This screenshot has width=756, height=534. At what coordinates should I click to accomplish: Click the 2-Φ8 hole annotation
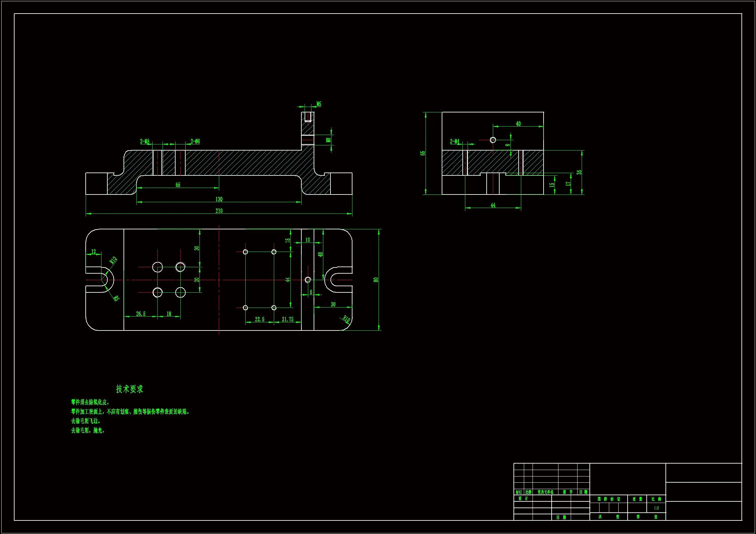[195, 141]
